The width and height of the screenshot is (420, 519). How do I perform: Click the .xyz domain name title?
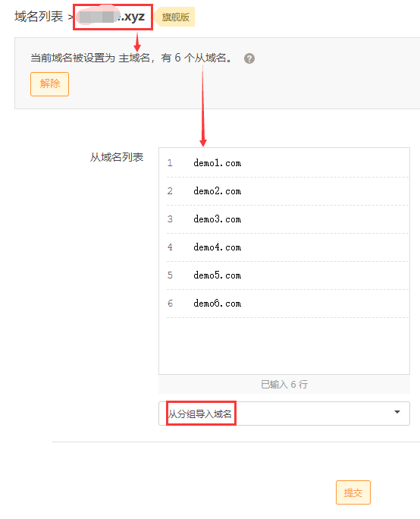tap(111, 17)
